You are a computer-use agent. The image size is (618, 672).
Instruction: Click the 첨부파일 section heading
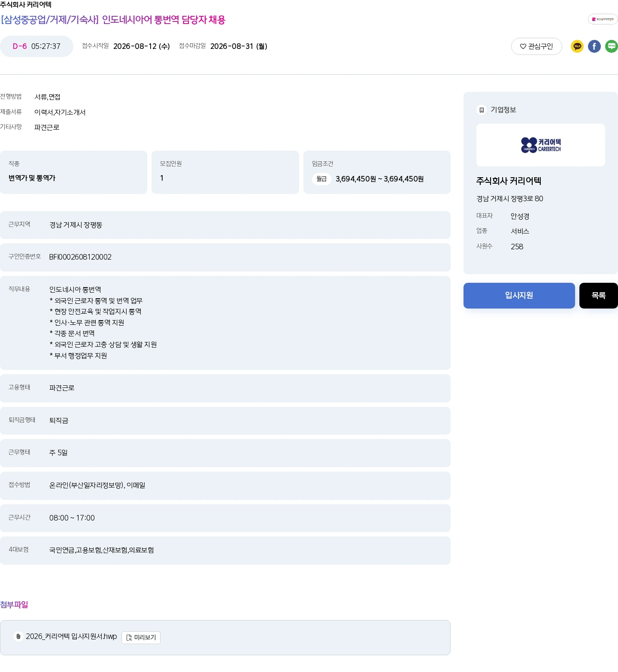click(14, 605)
